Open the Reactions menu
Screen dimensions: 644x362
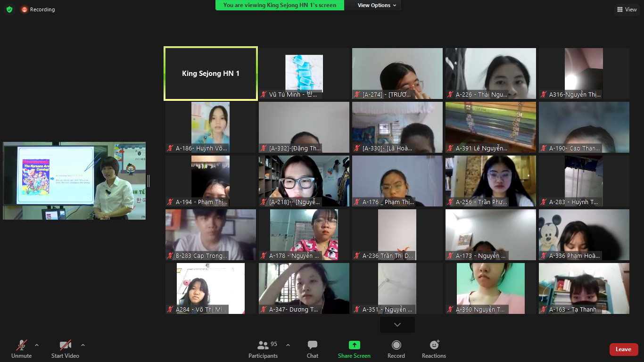point(434,349)
